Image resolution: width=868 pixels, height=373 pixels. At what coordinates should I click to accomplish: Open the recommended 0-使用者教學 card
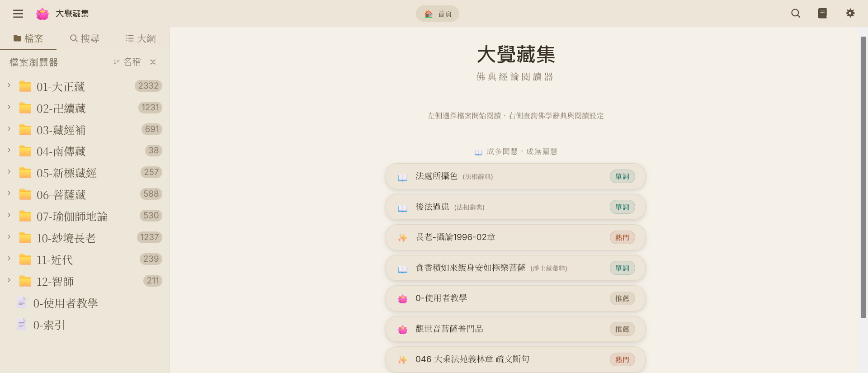(x=515, y=298)
